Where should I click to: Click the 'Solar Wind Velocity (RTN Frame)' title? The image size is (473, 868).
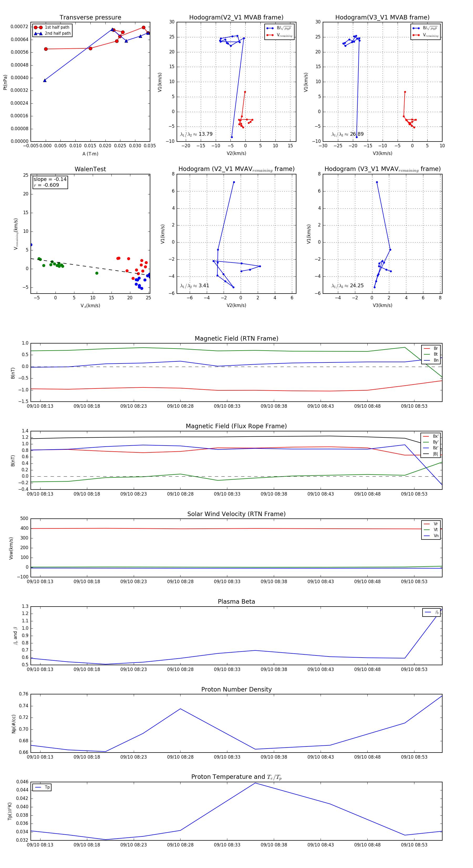(x=236, y=514)
